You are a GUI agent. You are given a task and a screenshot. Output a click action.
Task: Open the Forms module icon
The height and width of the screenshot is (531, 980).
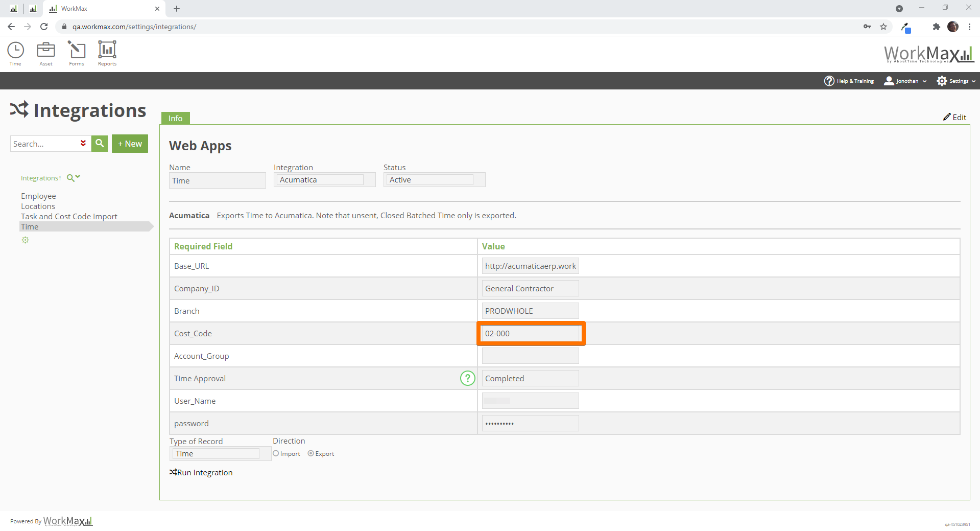pos(77,50)
